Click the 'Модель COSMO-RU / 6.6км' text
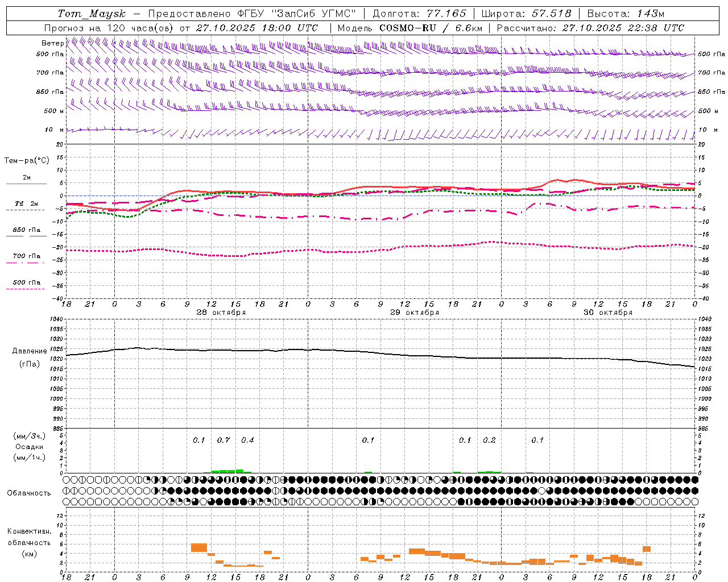This screenshot has height=582, width=728. [x=410, y=28]
